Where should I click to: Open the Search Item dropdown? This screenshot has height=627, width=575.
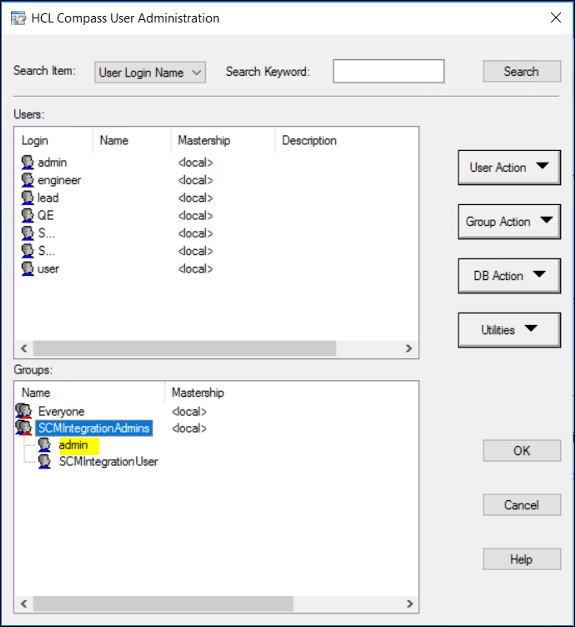click(150, 72)
